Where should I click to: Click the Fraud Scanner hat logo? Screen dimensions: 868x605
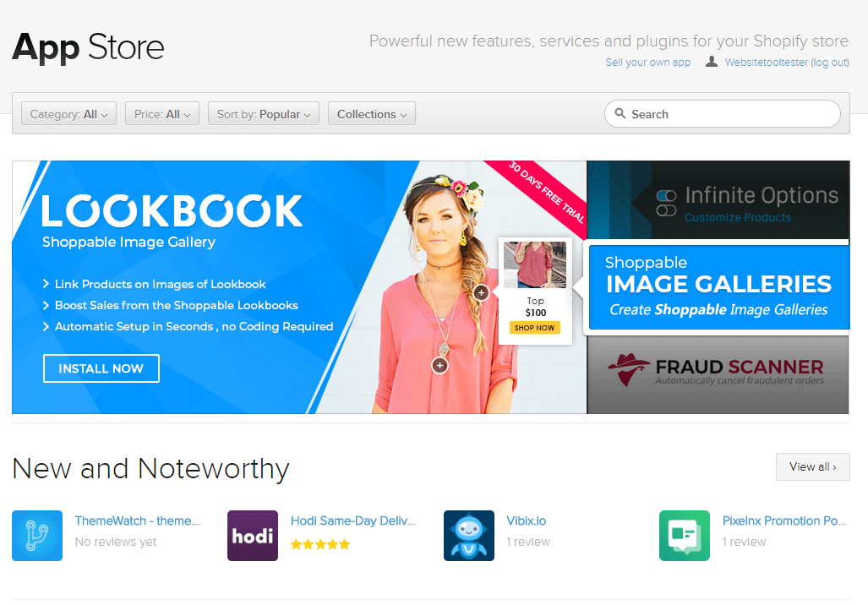(628, 369)
